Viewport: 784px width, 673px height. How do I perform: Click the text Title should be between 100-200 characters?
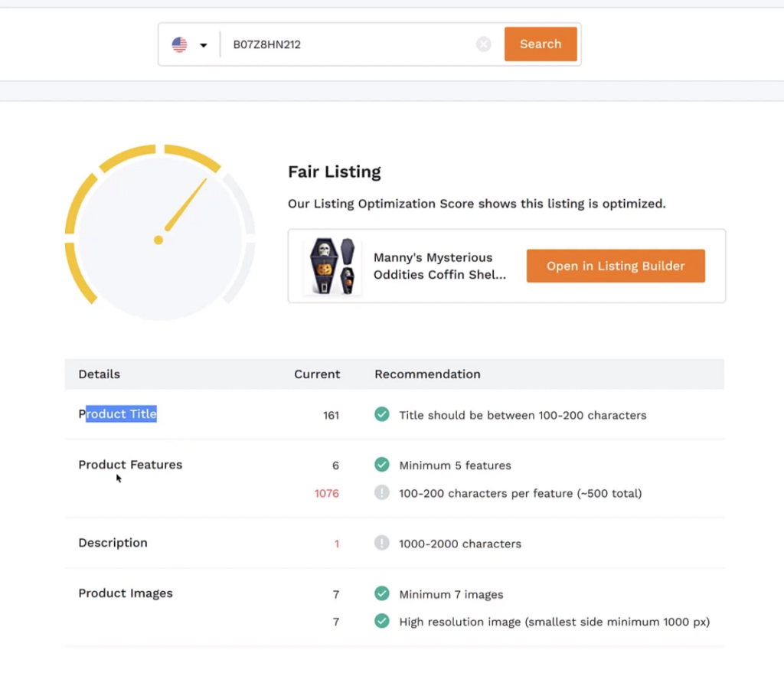click(x=522, y=416)
